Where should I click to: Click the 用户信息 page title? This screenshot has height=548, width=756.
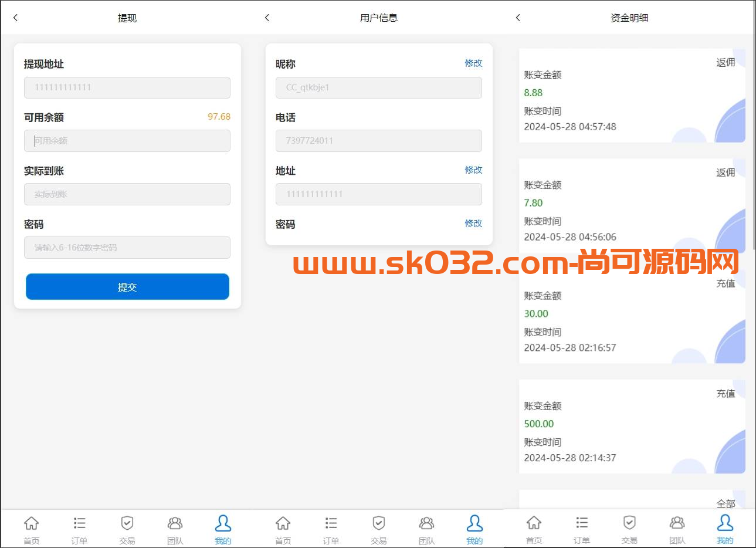coord(379,18)
